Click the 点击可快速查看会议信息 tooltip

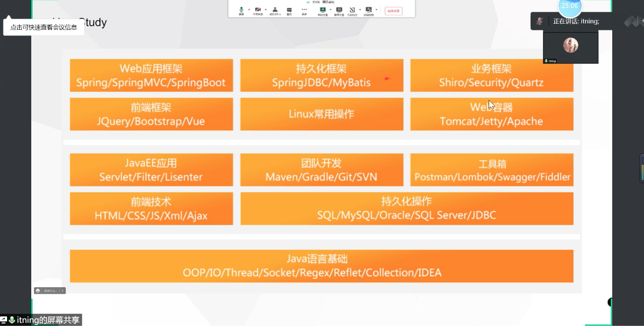(44, 27)
